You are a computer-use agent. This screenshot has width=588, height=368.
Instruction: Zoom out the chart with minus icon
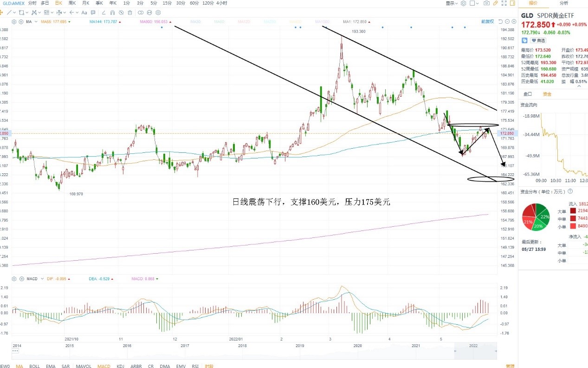point(507,21)
